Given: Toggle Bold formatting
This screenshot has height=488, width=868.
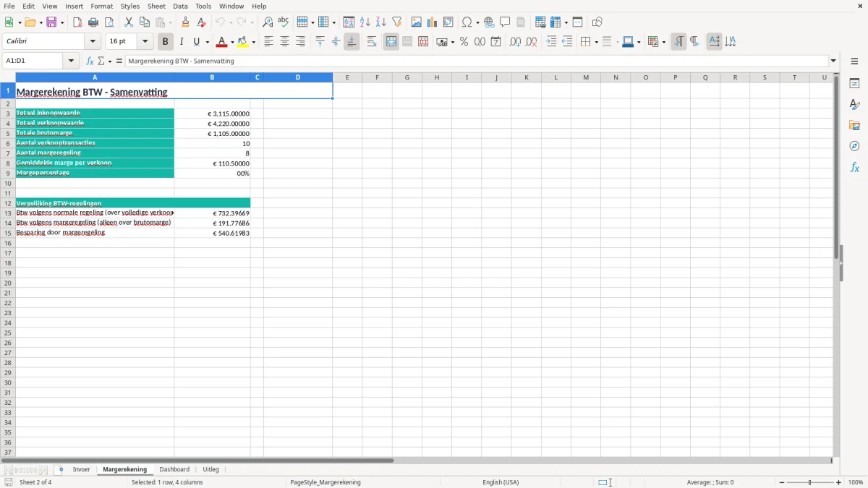Looking at the screenshot, I should [166, 42].
